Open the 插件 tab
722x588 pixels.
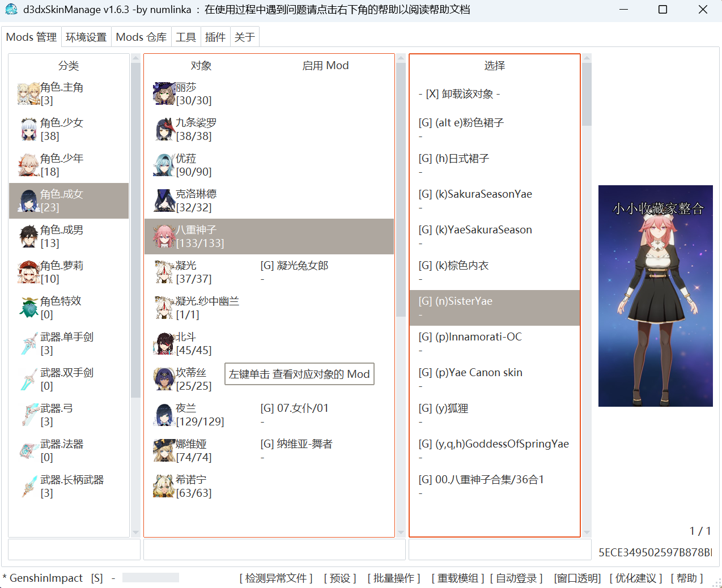(215, 37)
